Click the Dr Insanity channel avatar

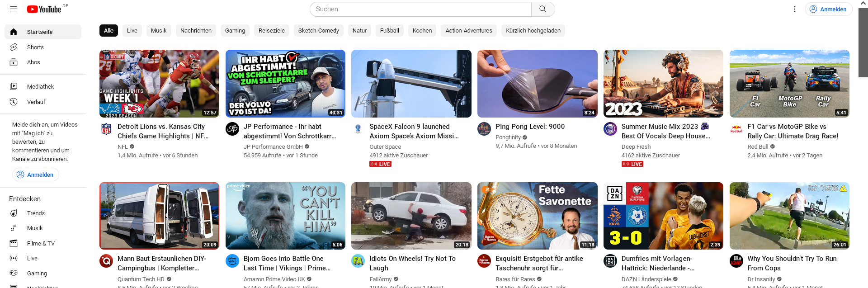coord(736,261)
